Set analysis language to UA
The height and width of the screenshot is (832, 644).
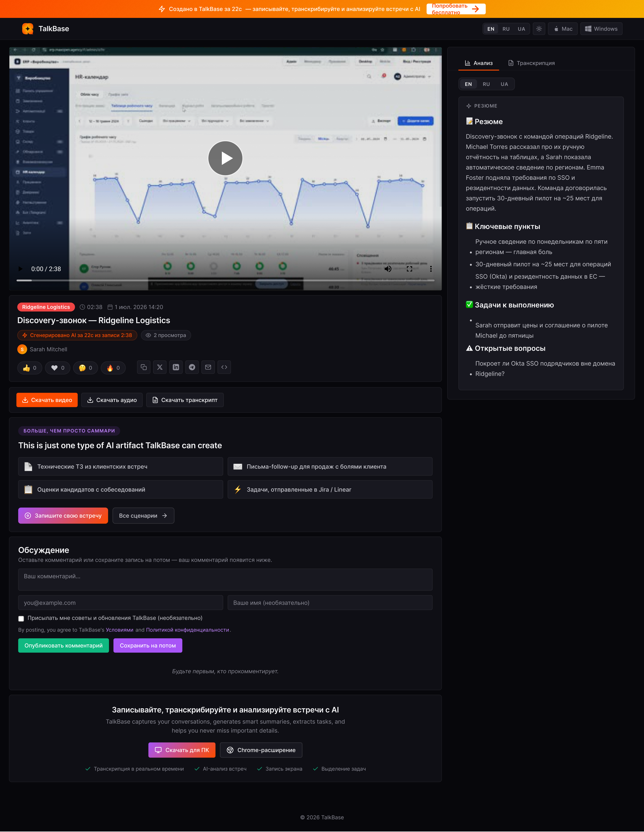(504, 84)
